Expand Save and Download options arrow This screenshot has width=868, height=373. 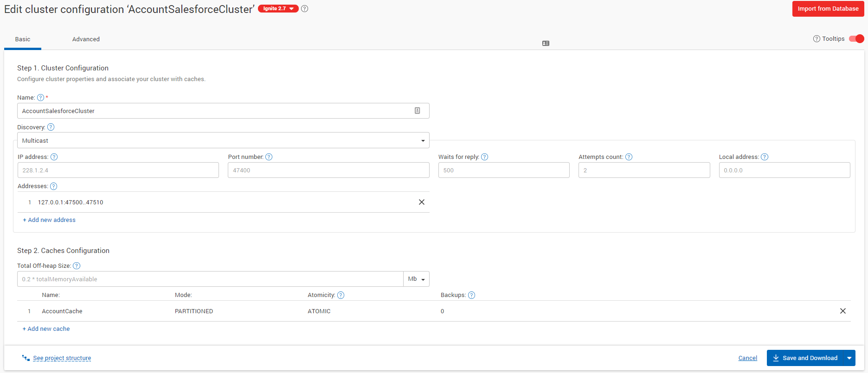849,358
